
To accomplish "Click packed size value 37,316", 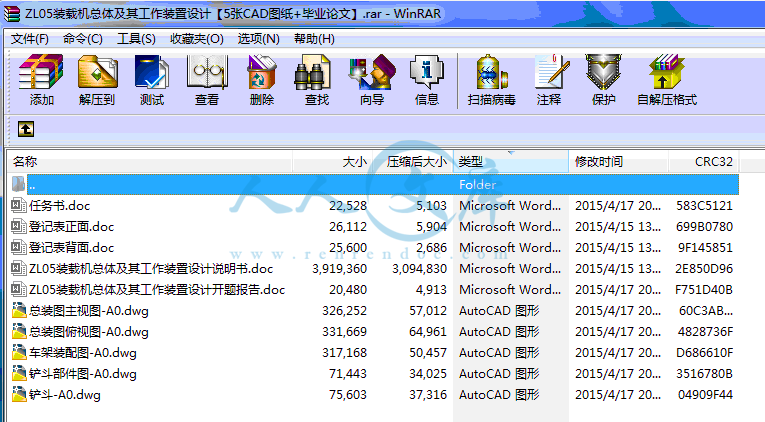I will click(x=428, y=395).
